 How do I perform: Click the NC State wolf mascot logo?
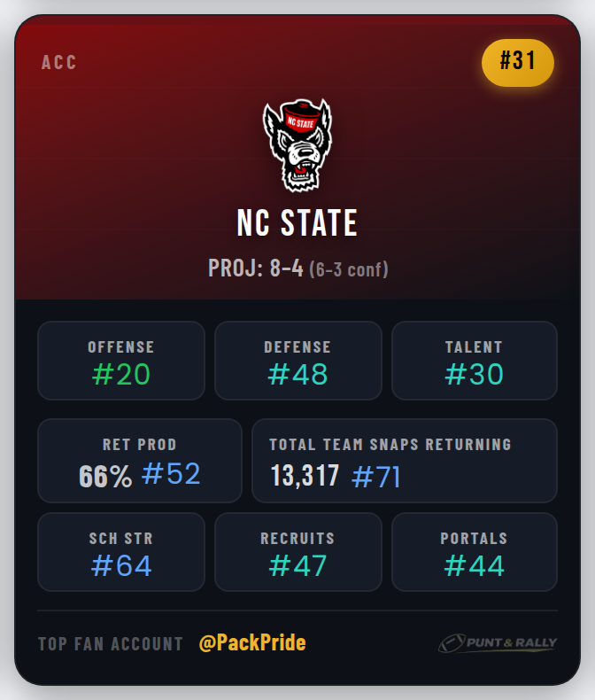[x=297, y=145]
